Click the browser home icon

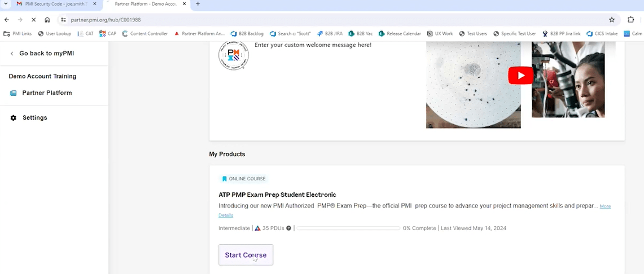[47, 20]
